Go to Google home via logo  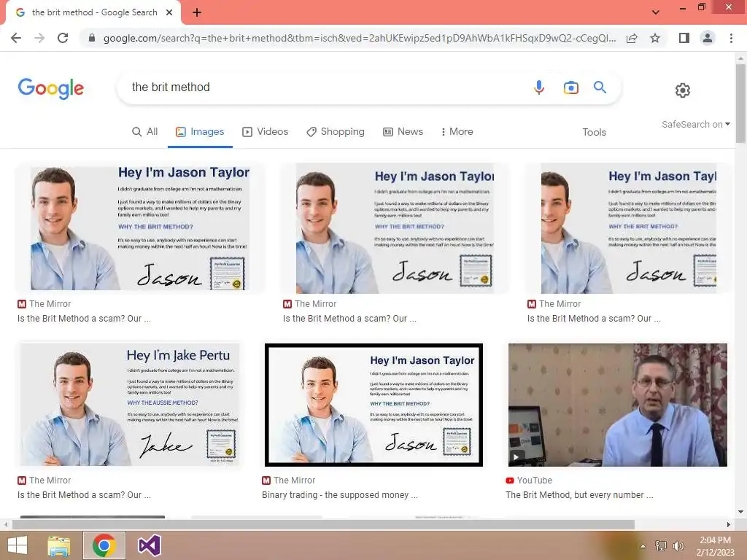(51, 88)
